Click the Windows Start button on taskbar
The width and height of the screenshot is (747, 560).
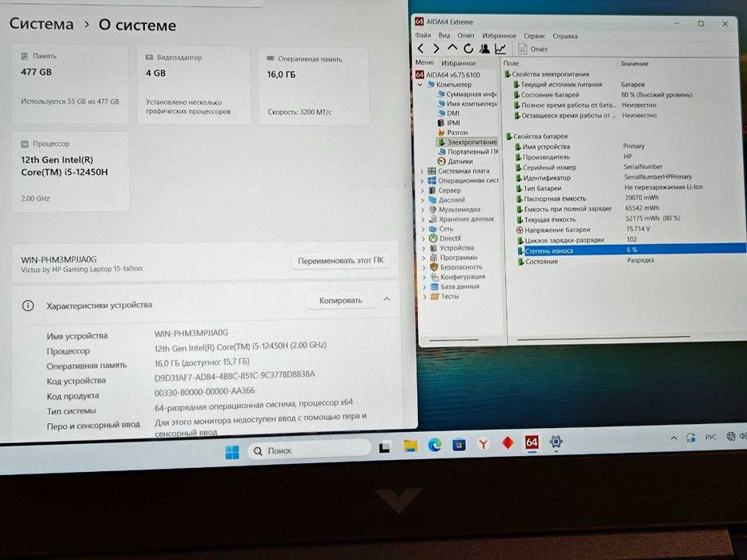[x=232, y=452]
